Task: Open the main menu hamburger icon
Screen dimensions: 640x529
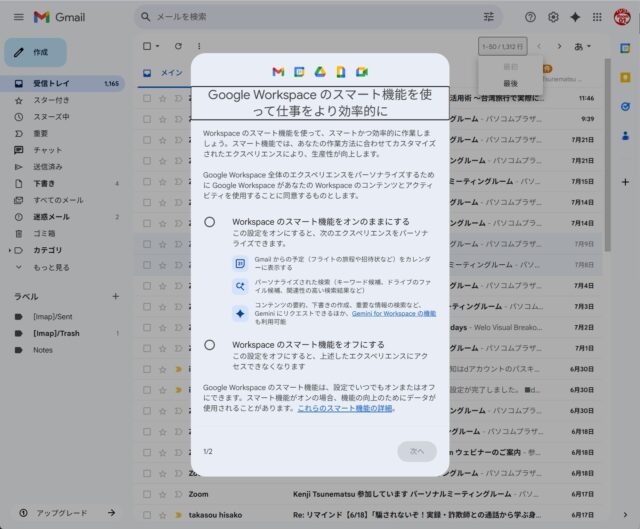Action: pyautogui.click(x=19, y=17)
